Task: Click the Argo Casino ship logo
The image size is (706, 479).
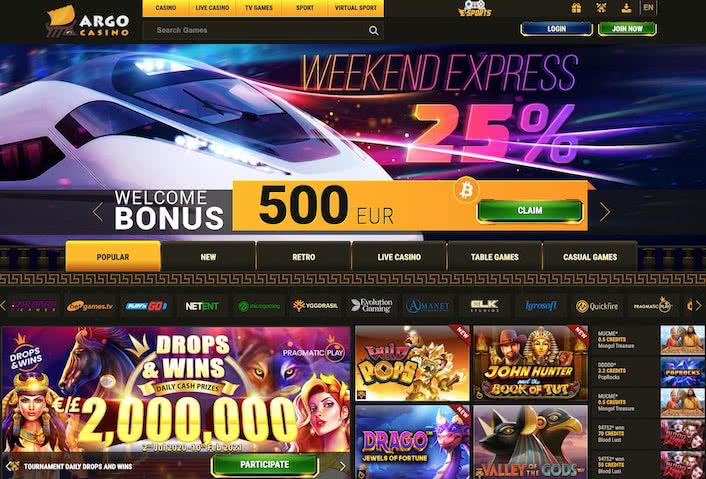Action: [87, 22]
